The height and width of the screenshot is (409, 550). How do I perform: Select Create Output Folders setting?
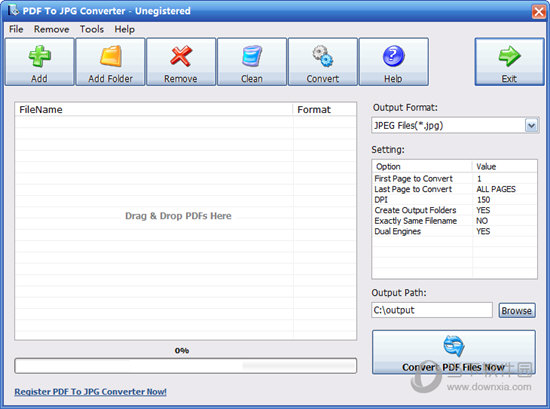(x=454, y=210)
